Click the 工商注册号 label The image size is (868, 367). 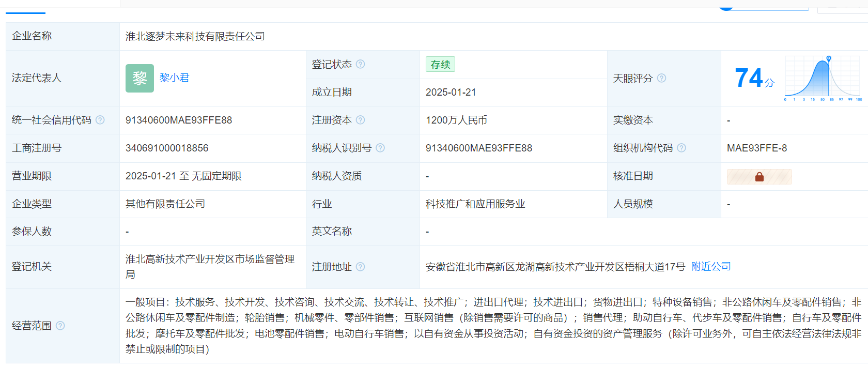coord(37,148)
